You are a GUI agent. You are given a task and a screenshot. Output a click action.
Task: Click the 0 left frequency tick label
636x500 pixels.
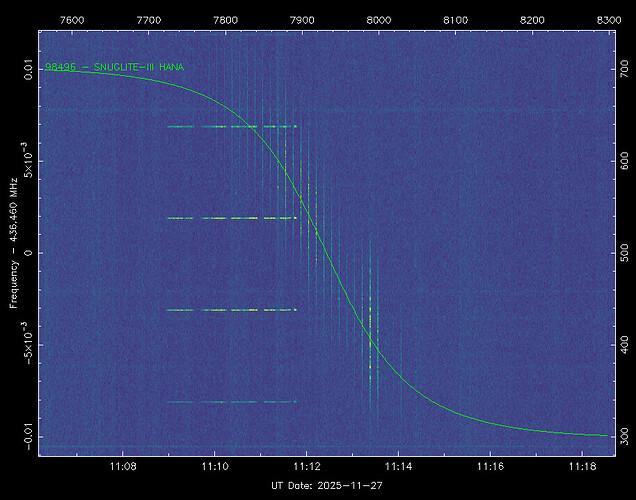coord(29,253)
